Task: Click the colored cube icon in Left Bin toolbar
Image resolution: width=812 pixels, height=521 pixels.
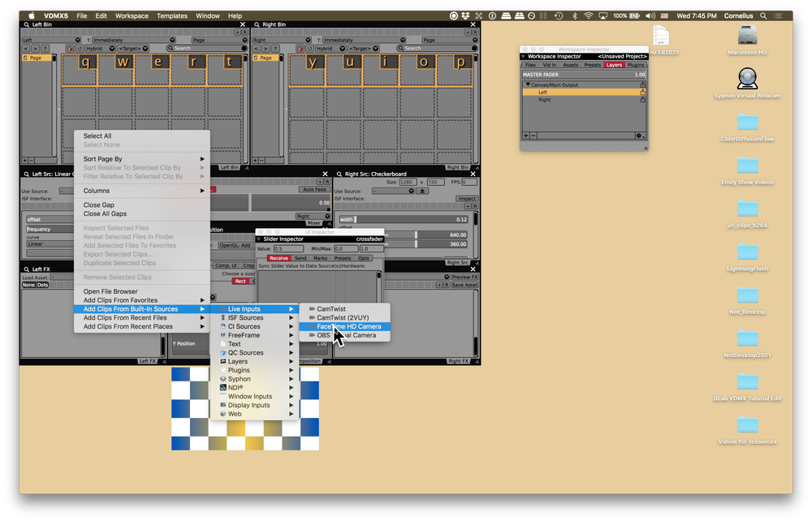Action: (70, 48)
